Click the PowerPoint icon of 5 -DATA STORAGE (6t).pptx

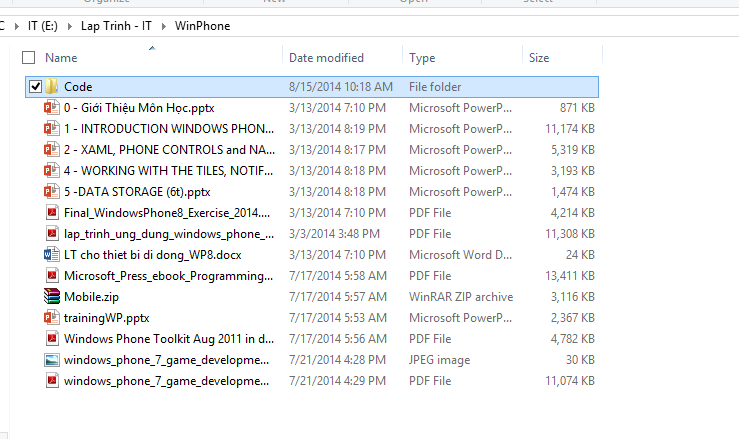(x=52, y=191)
